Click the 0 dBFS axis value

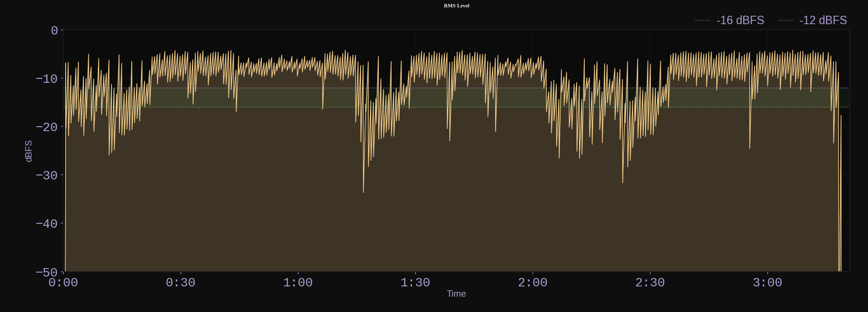point(55,31)
